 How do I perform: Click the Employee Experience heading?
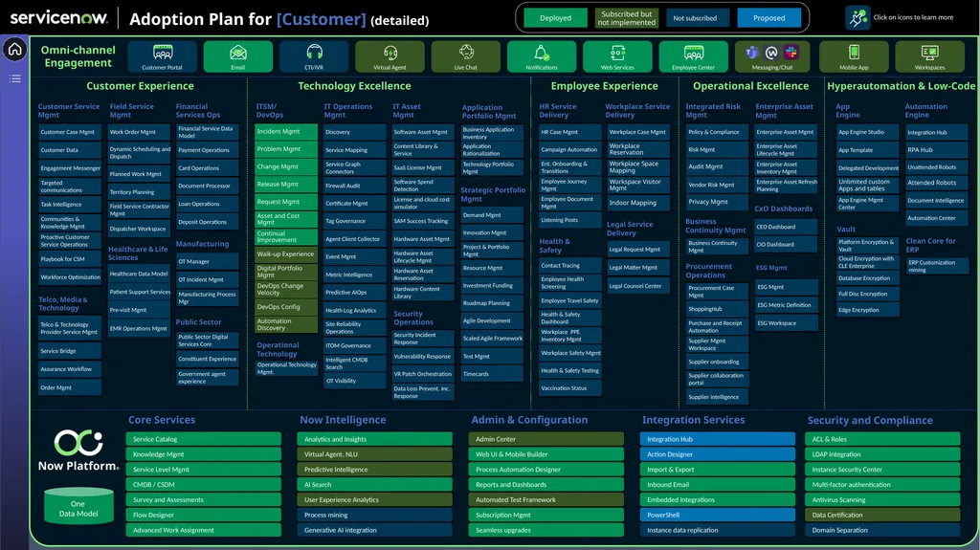(x=605, y=86)
